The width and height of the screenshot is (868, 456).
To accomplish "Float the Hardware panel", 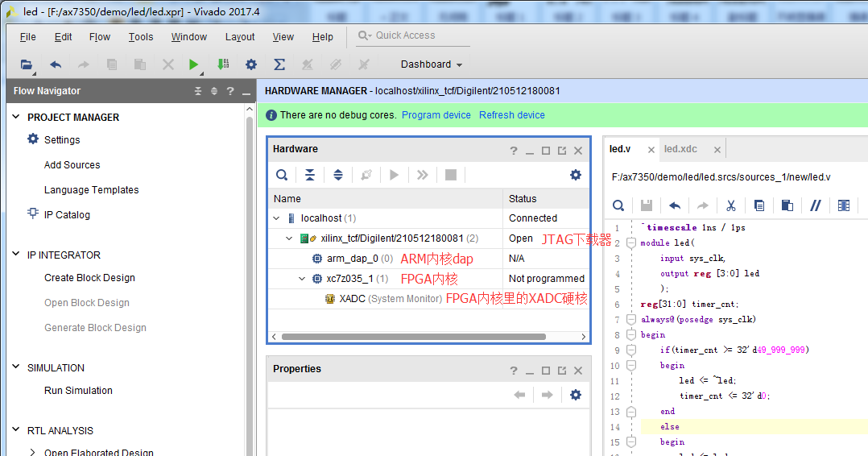I will point(562,151).
